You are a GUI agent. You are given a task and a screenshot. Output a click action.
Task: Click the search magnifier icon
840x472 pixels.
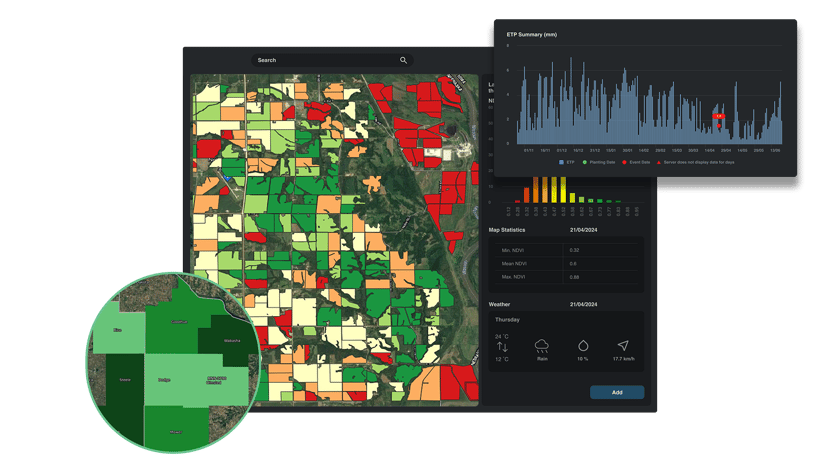point(403,60)
